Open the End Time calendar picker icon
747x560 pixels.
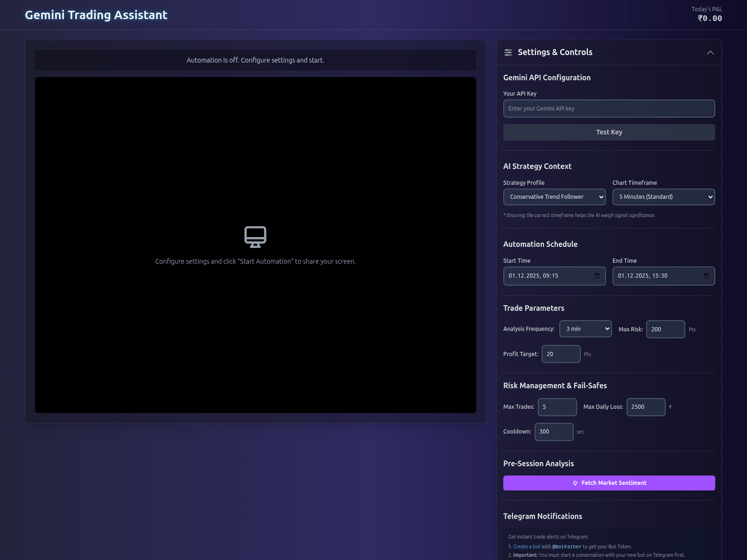pyautogui.click(x=706, y=276)
